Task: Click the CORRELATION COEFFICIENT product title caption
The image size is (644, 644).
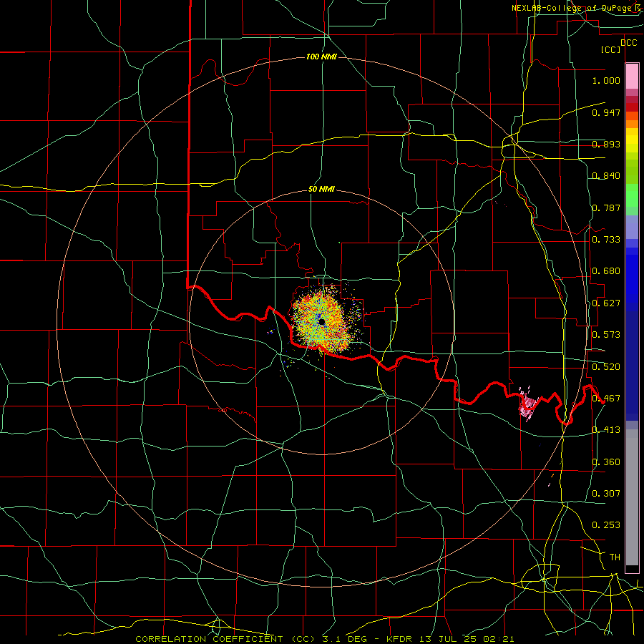Action: [324, 639]
